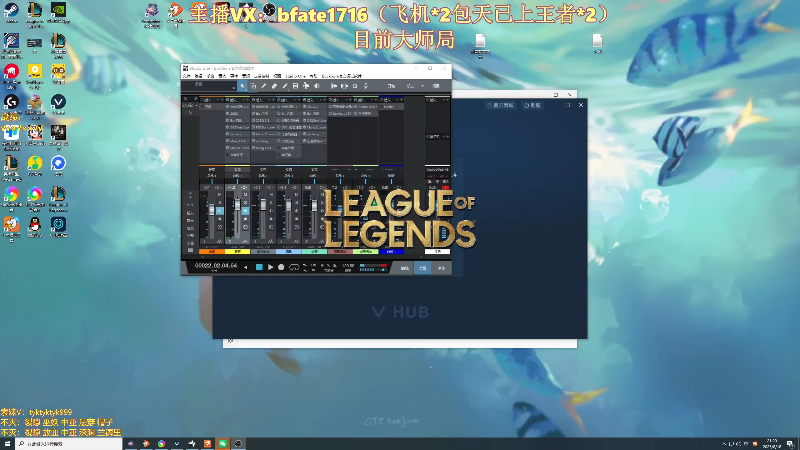
Task: Open the dark circular V desktop icon
Action: 58,102
